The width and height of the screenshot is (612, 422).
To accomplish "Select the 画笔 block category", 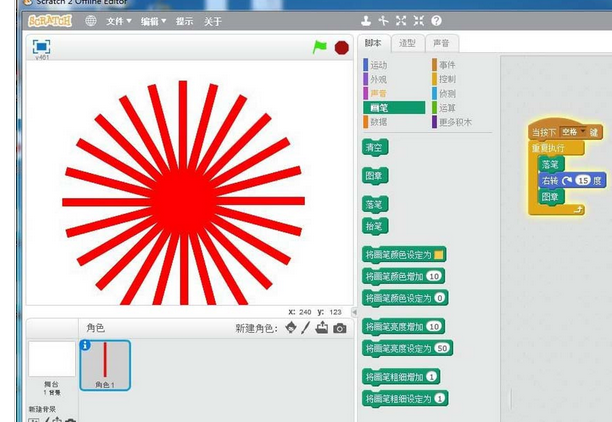I will 394,108.
